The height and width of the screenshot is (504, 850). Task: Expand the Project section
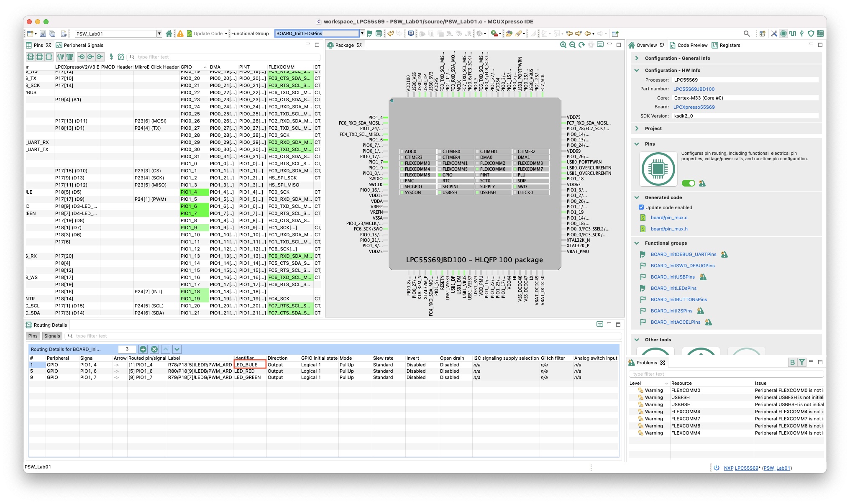637,128
